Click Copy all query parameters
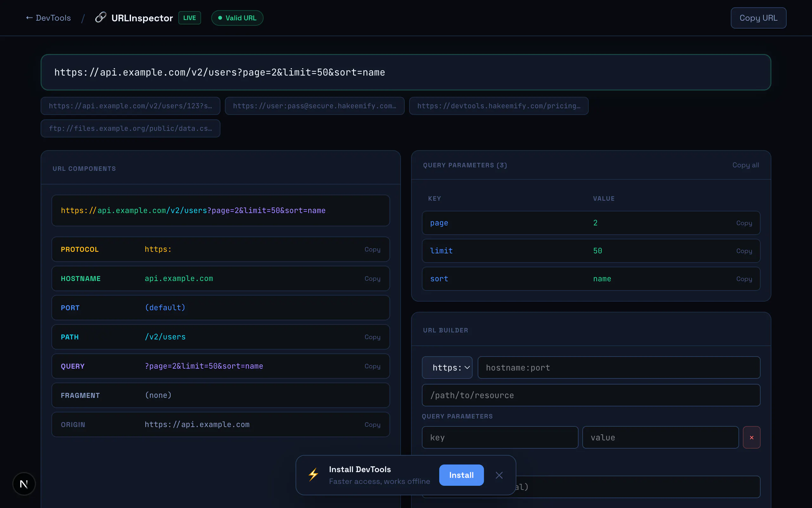 coord(746,165)
